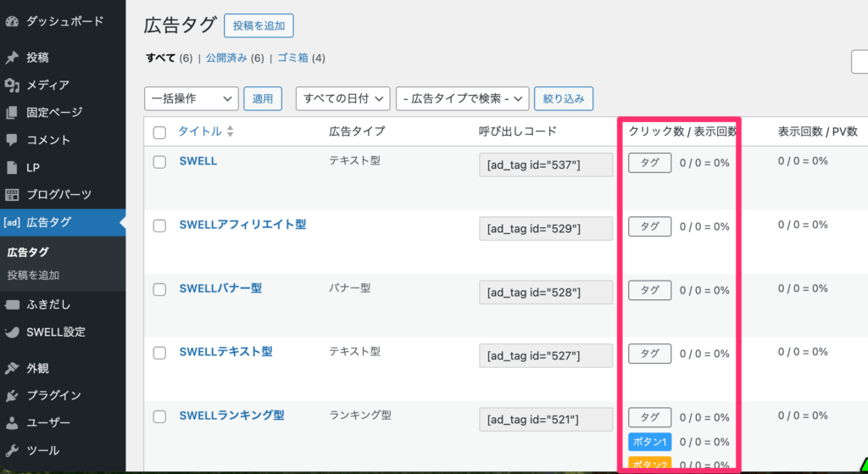868x474 pixels.
Task: Click the Users person icon
Action: (x=12, y=422)
